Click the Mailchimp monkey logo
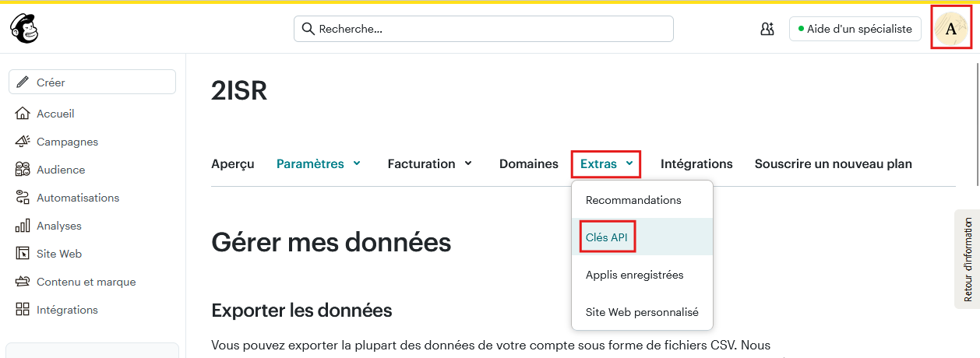The height and width of the screenshot is (358, 980). 23,29
